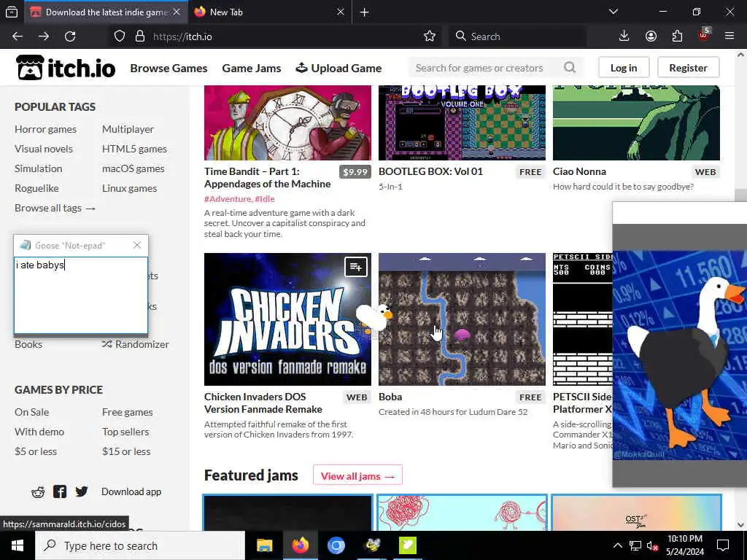
Task: Open the notification center
Action: click(x=723, y=545)
